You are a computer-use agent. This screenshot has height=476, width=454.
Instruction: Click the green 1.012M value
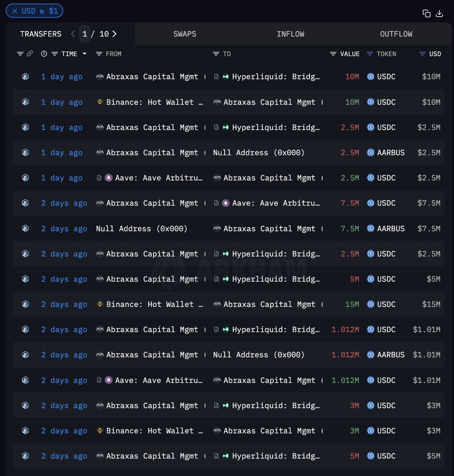coord(345,380)
